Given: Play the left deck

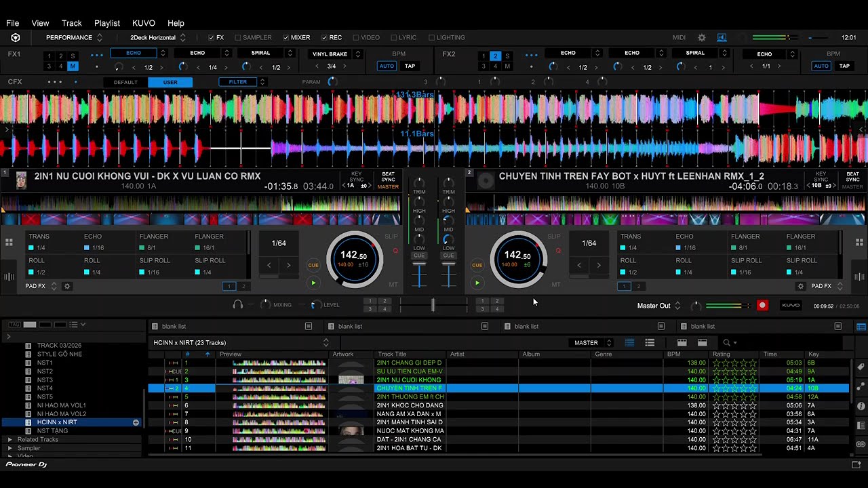Looking at the screenshot, I should pyautogui.click(x=313, y=283).
